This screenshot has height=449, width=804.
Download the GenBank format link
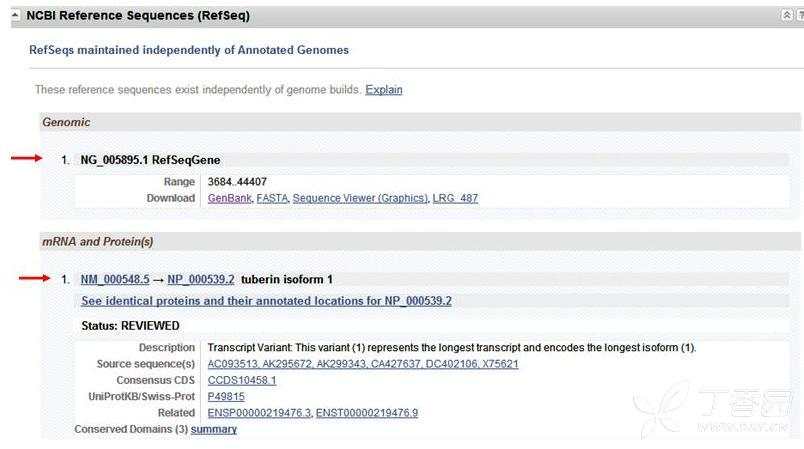point(230,198)
